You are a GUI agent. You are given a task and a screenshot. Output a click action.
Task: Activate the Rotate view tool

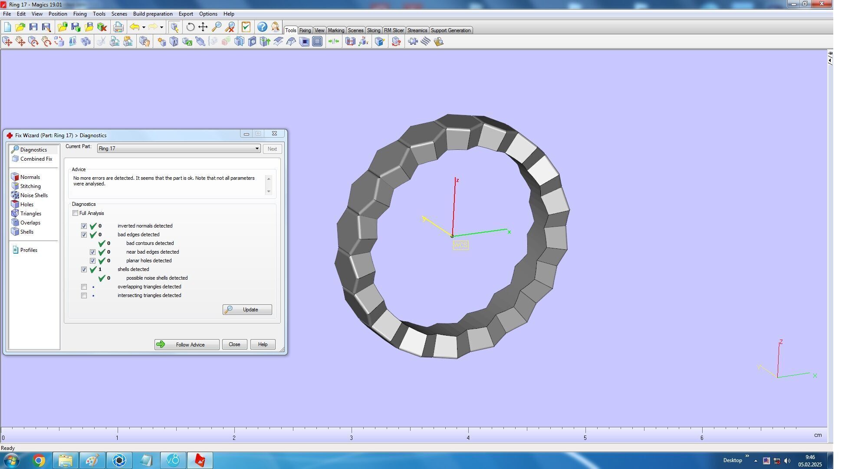pos(190,27)
